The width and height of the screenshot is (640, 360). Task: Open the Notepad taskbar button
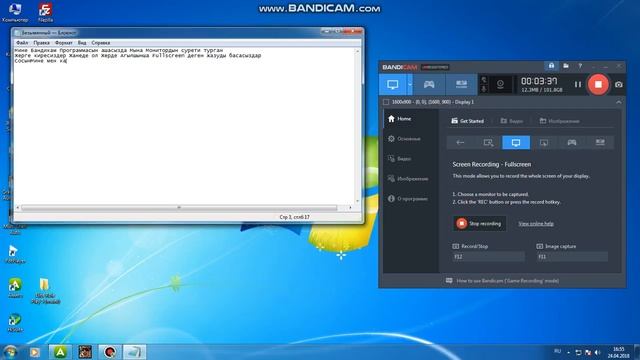[x=134, y=352]
